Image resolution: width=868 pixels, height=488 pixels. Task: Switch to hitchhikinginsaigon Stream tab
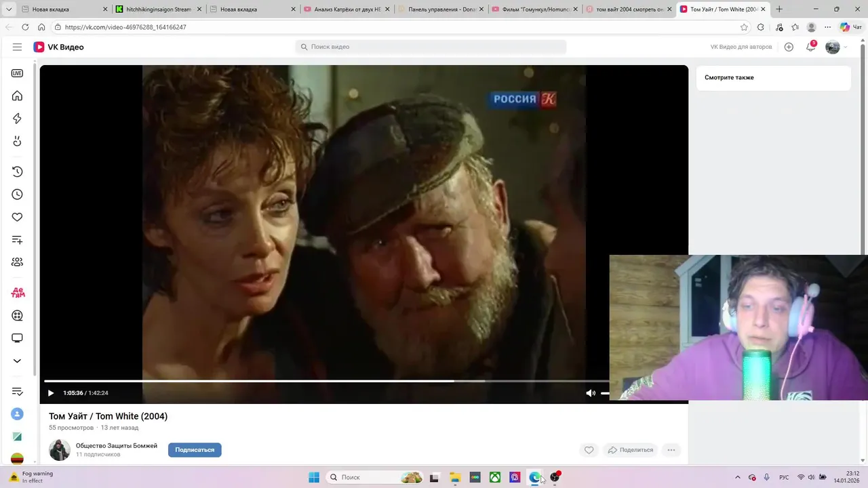pos(158,9)
